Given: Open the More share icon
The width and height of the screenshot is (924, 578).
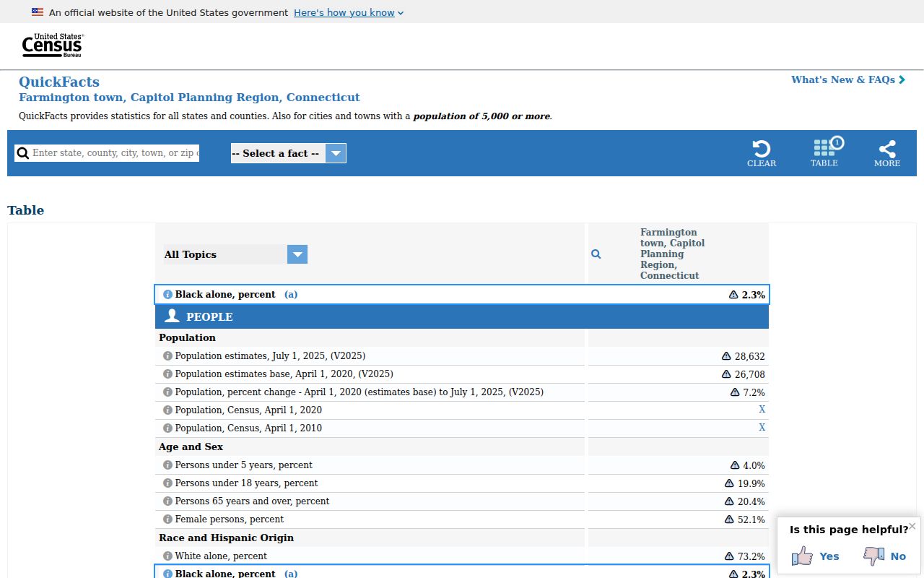Looking at the screenshot, I should point(887,149).
